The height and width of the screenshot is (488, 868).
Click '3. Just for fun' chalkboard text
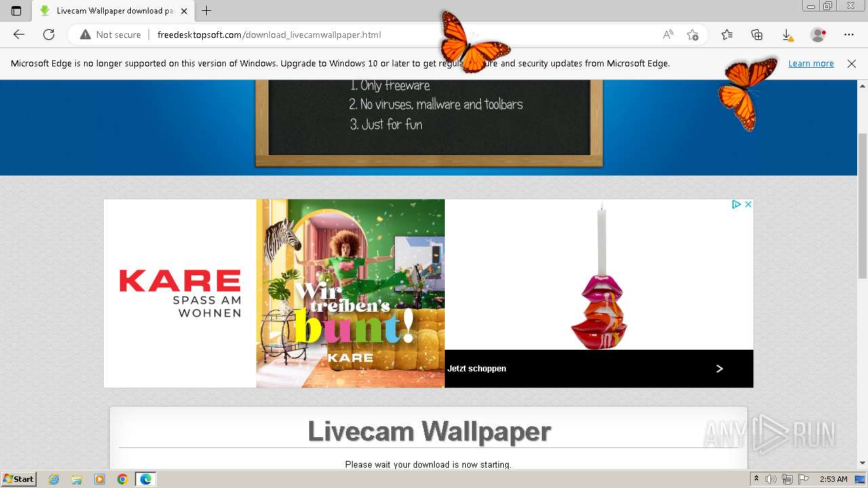(x=386, y=124)
